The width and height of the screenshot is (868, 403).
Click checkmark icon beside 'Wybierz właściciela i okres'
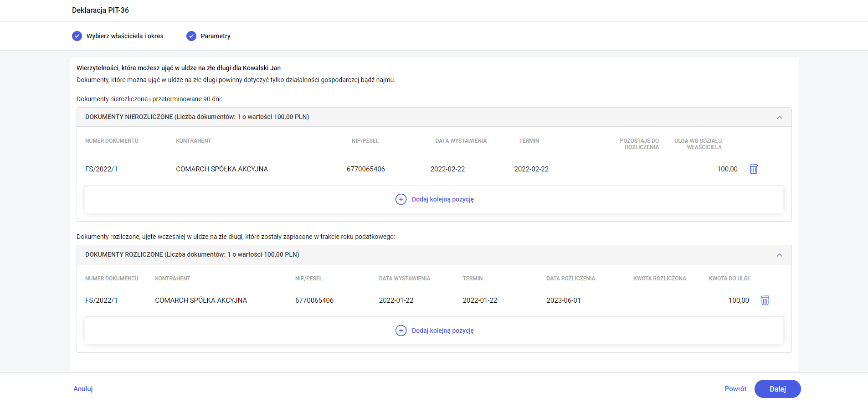[x=77, y=36]
